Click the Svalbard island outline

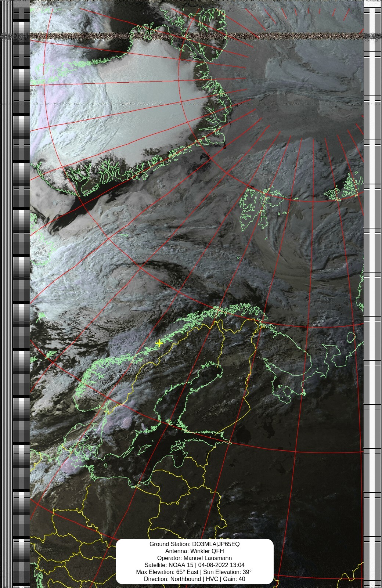(253, 209)
